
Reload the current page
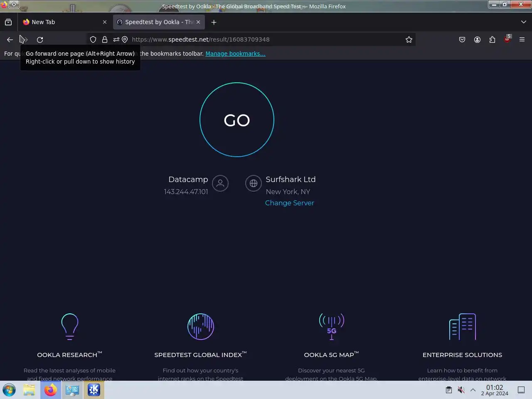(40, 39)
